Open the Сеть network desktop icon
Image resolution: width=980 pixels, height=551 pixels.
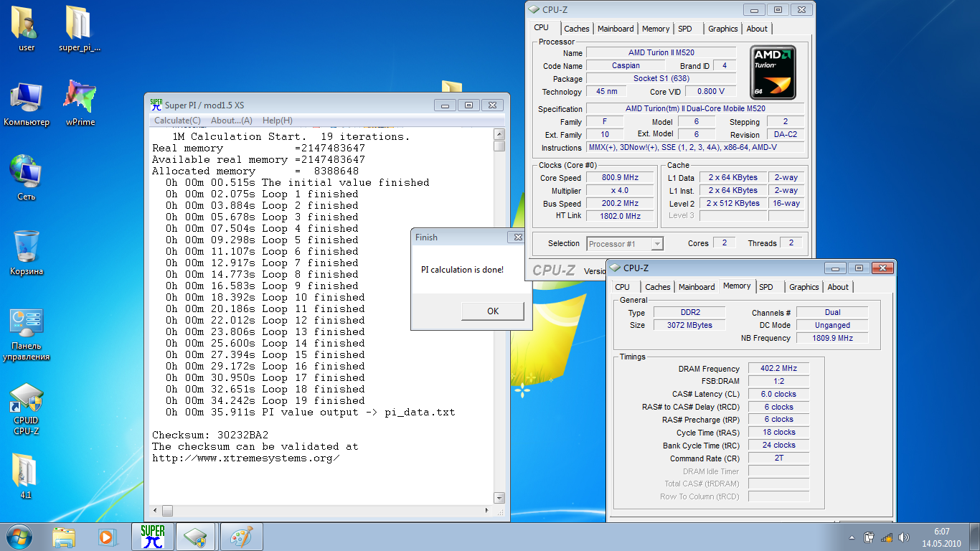tap(27, 178)
